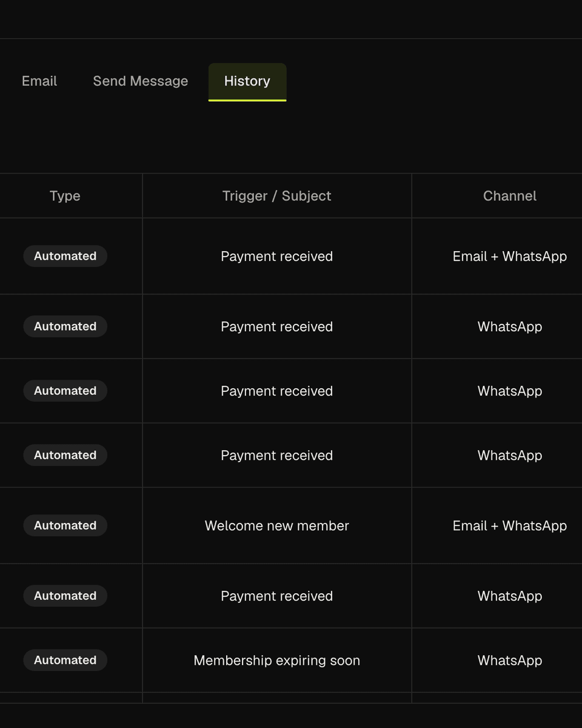The height and width of the screenshot is (728, 582).
Task: Click the Channel column header
Action: click(510, 196)
